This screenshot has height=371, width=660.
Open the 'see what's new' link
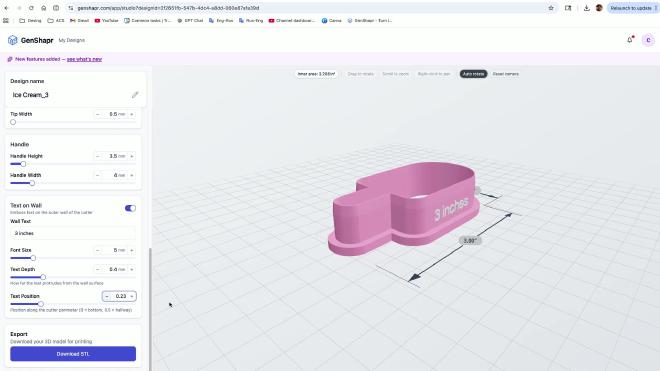(84, 59)
